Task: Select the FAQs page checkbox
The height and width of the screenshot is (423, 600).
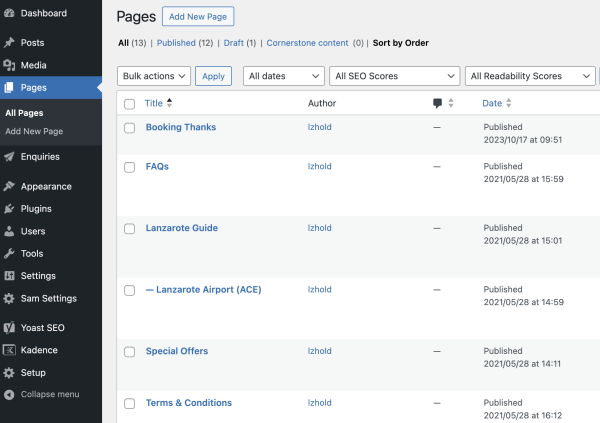Action: coord(129,167)
